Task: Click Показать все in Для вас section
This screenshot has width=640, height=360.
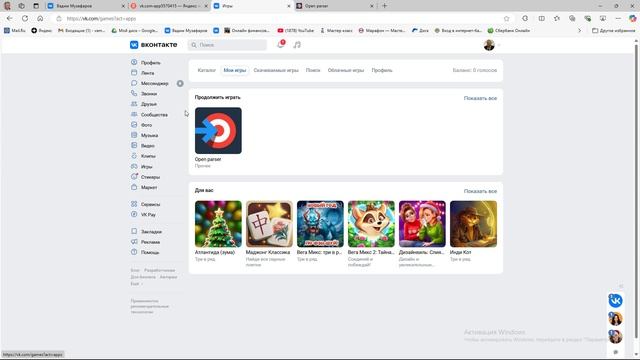Action: pos(480,191)
